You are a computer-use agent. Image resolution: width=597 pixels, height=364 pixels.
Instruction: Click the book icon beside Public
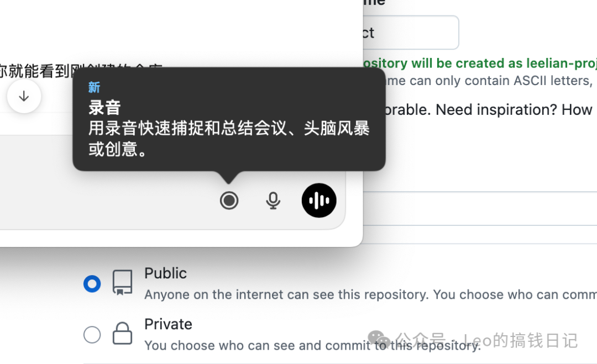122,283
